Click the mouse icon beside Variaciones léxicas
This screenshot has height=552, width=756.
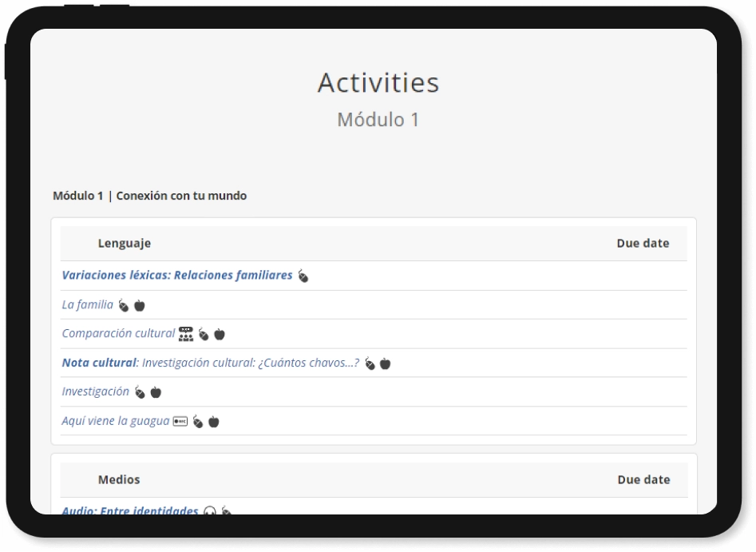click(302, 277)
